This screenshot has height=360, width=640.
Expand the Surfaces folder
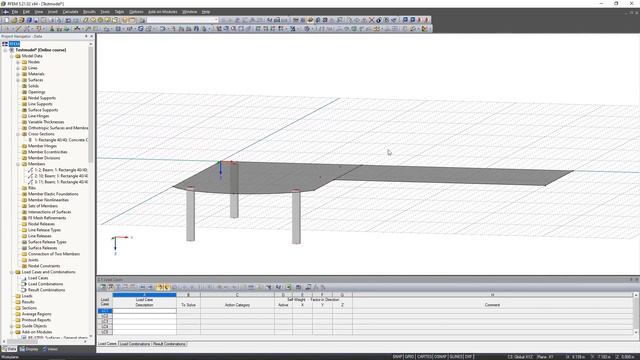click(18, 80)
